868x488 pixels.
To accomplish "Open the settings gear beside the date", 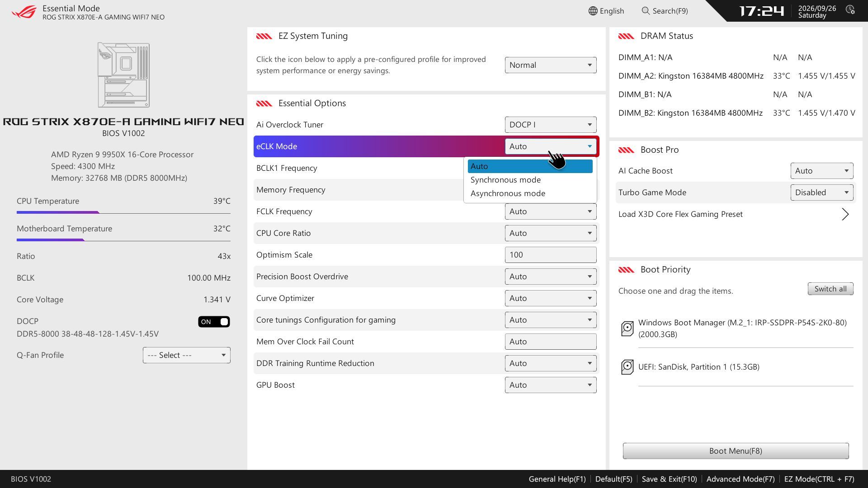I will click(850, 10).
